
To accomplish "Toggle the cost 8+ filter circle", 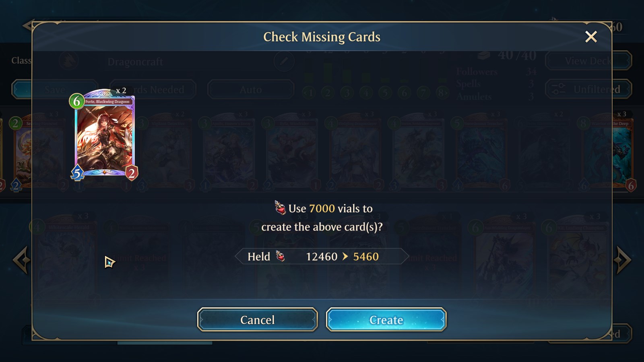I will tap(442, 93).
